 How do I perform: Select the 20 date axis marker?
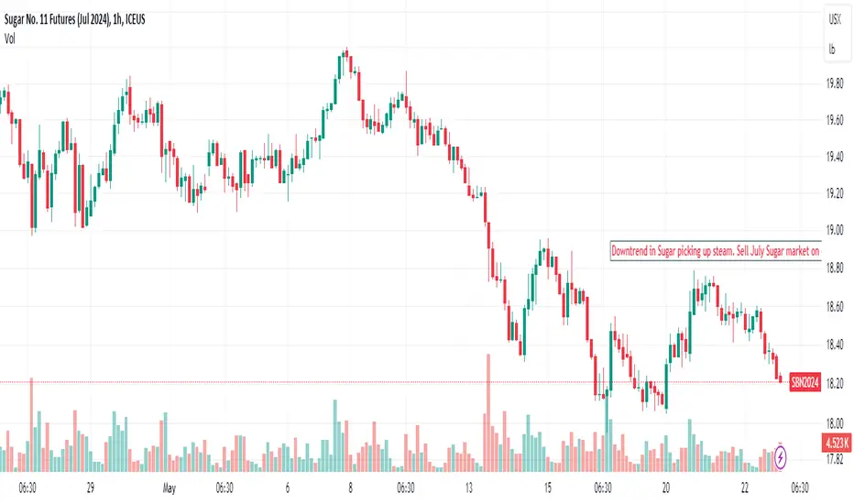point(665,488)
